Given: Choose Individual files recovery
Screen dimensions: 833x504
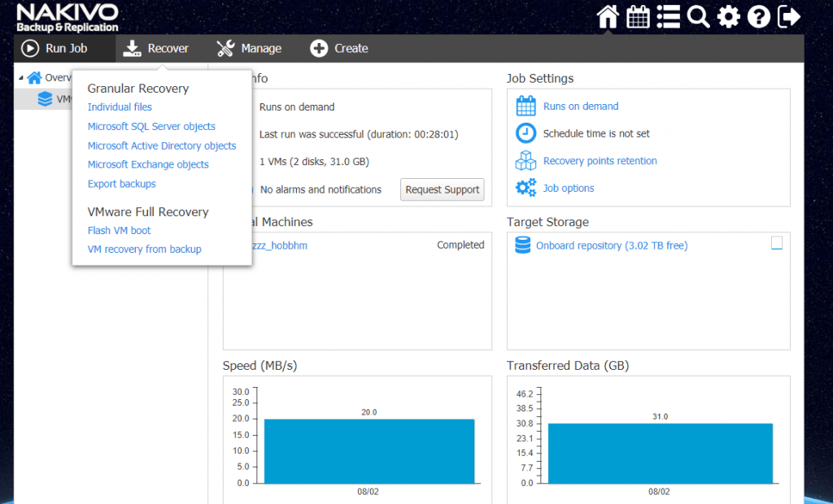Looking at the screenshot, I should tap(120, 106).
